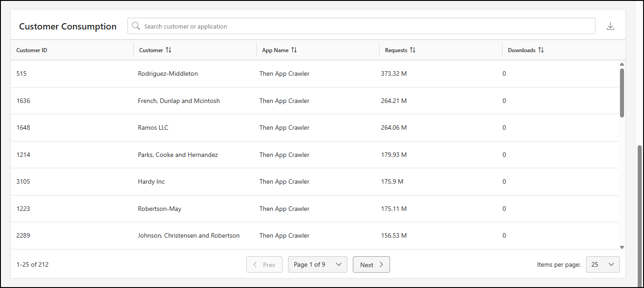Click the 264.06 M requests value
This screenshot has width=644, height=288.
(x=394, y=127)
